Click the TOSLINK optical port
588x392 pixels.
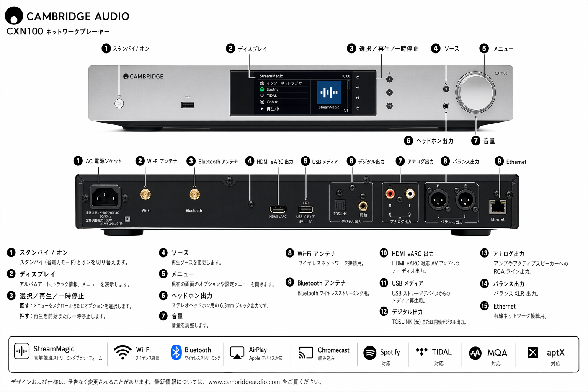point(340,205)
